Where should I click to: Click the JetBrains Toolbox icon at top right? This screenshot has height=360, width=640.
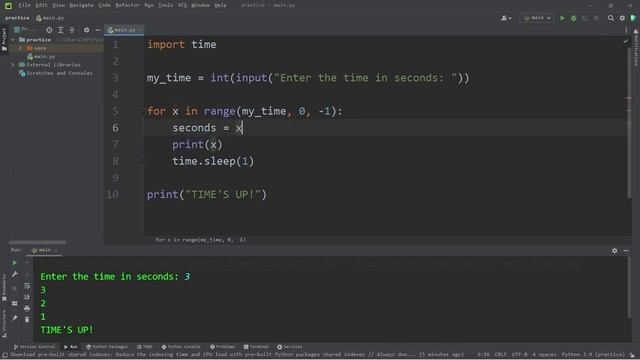tap(633, 18)
